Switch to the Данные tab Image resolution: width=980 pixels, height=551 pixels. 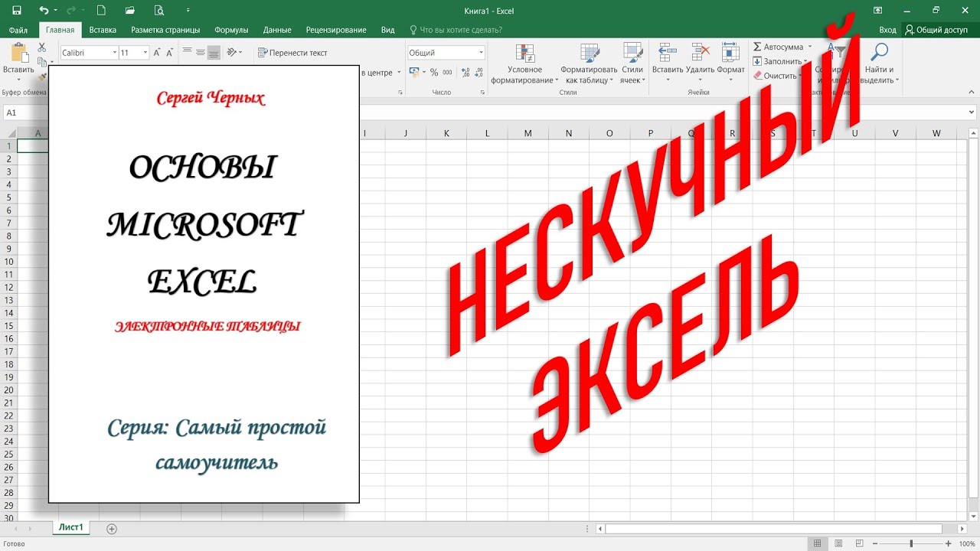click(x=277, y=30)
